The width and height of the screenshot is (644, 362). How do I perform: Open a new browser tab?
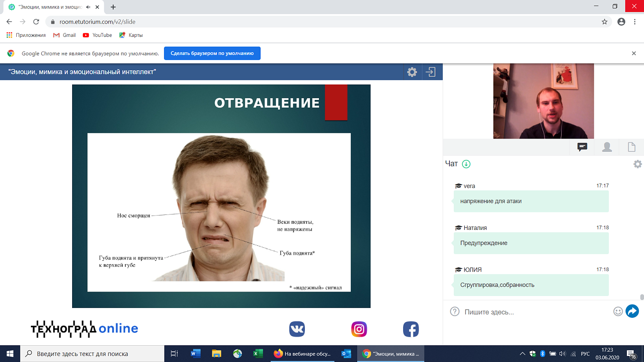coord(113,7)
